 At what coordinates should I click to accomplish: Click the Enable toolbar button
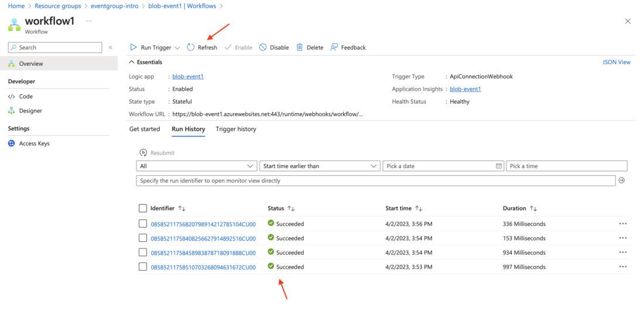click(x=239, y=47)
